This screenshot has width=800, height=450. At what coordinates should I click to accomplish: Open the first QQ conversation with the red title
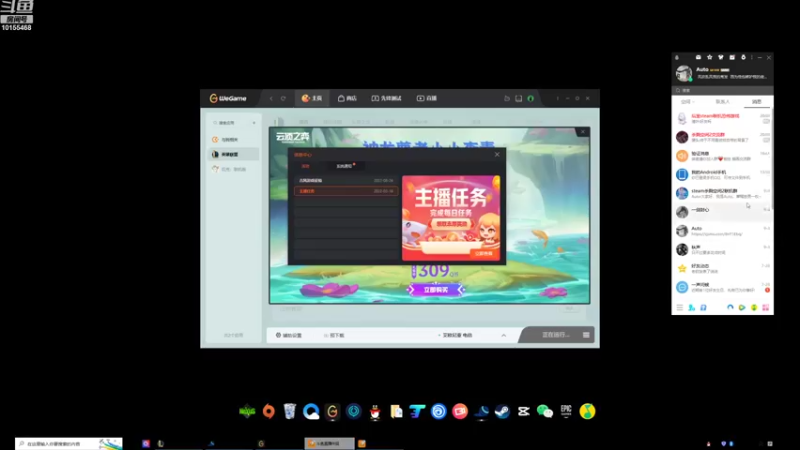(721, 118)
